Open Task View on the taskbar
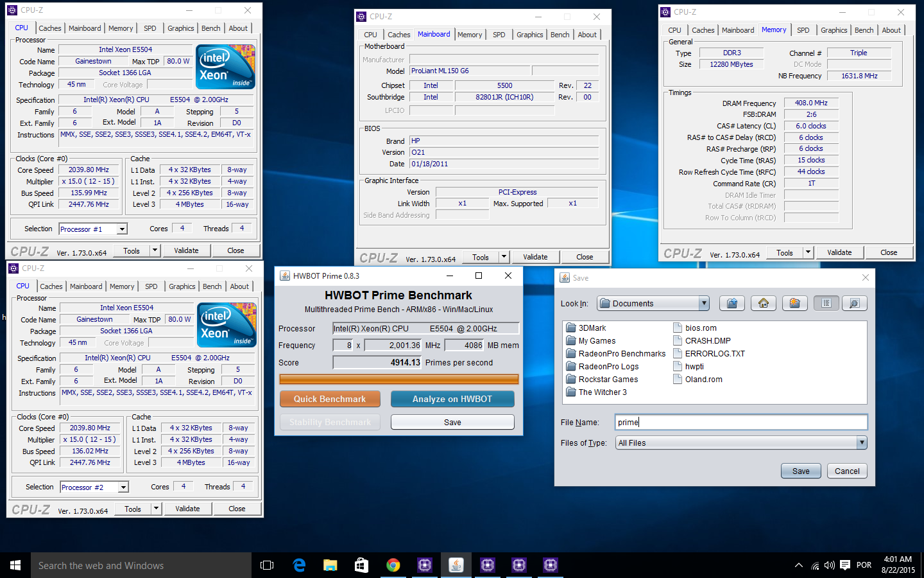The image size is (924, 578). pyautogui.click(x=267, y=565)
